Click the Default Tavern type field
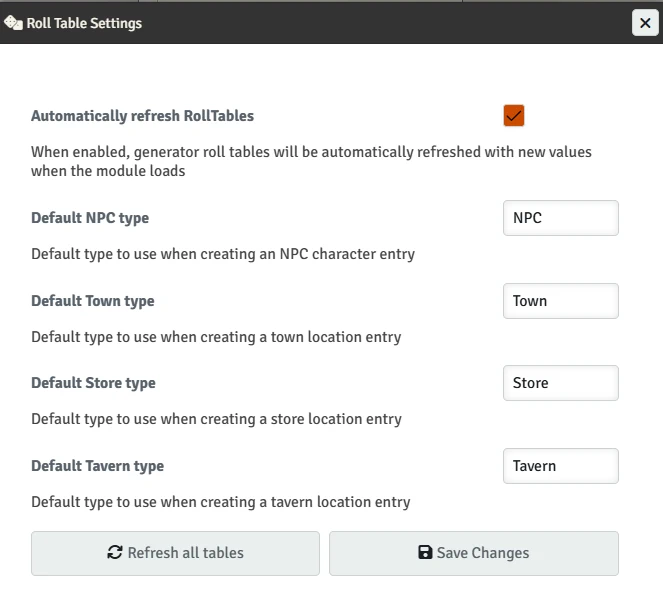The width and height of the screenshot is (663, 607). pyautogui.click(x=561, y=466)
